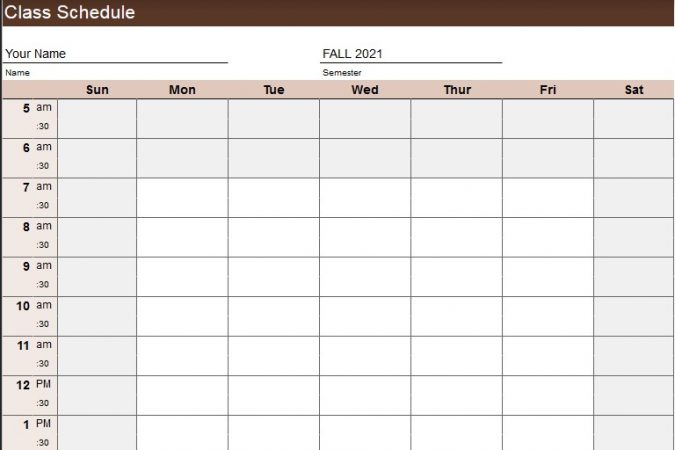The height and width of the screenshot is (450, 675).
Task: Click the Friday 10 am cell
Action: (x=548, y=306)
